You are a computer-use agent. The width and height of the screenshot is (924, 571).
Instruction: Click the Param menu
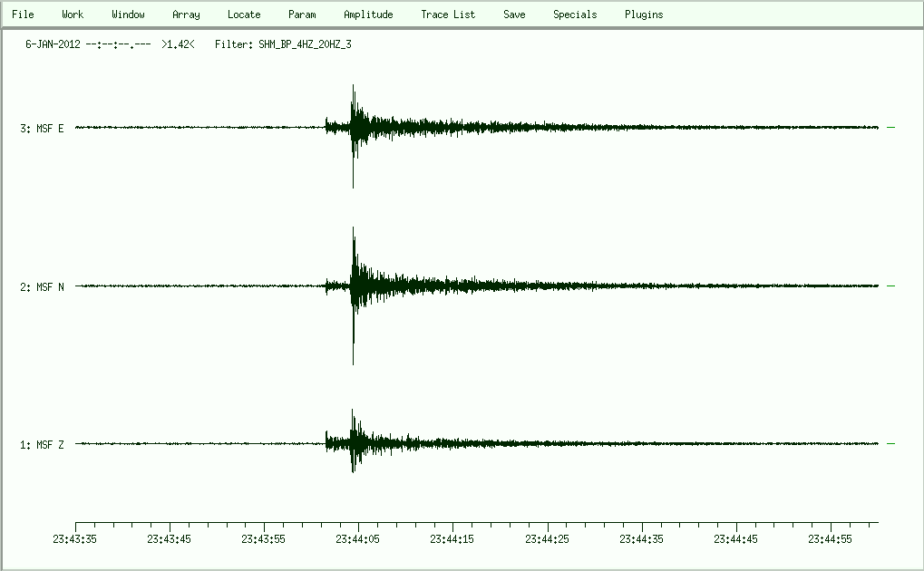coord(302,15)
